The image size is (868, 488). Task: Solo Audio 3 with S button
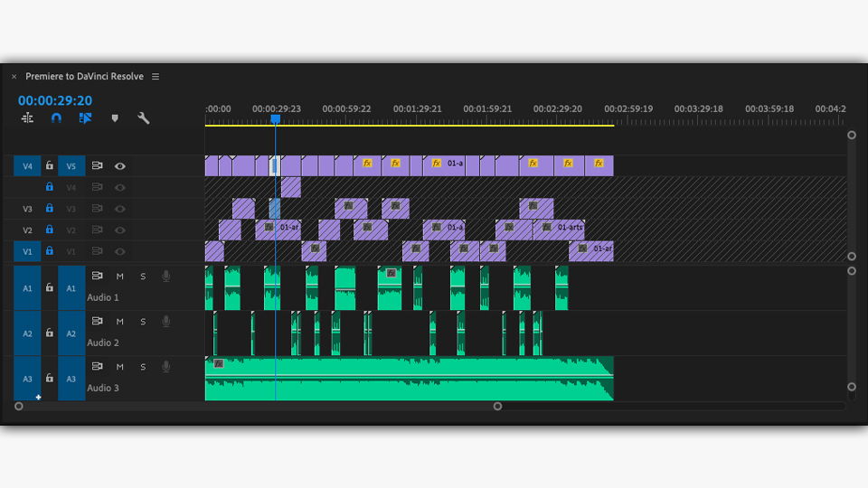tap(143, 367)
